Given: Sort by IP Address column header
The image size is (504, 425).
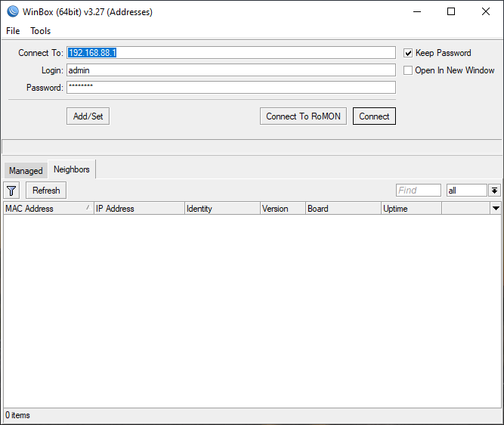Looking at the screenshot, I should [139, 209].
